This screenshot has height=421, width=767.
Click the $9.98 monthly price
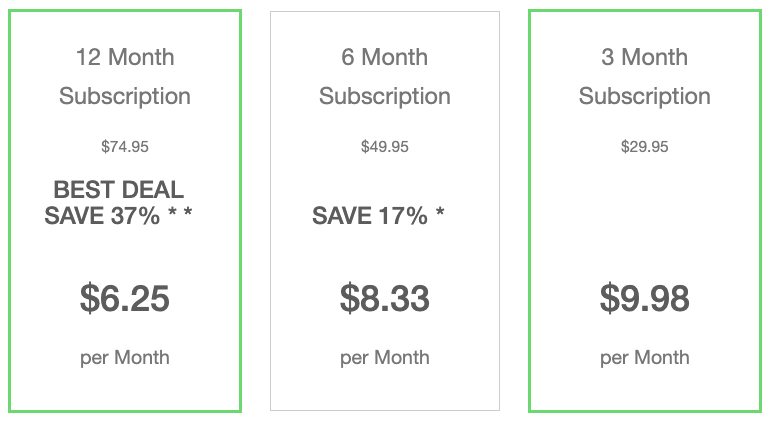tap(645, 298)
